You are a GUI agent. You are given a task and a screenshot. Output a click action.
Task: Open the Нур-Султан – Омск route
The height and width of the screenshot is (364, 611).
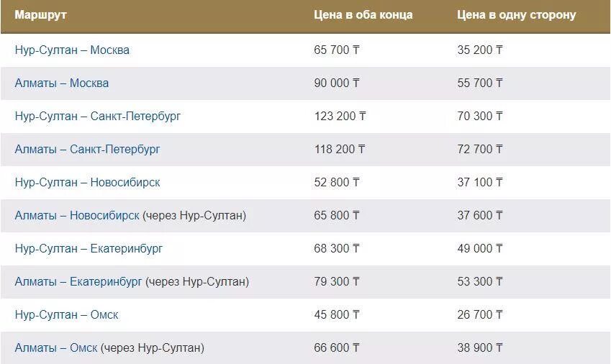(x=66, y=314)
